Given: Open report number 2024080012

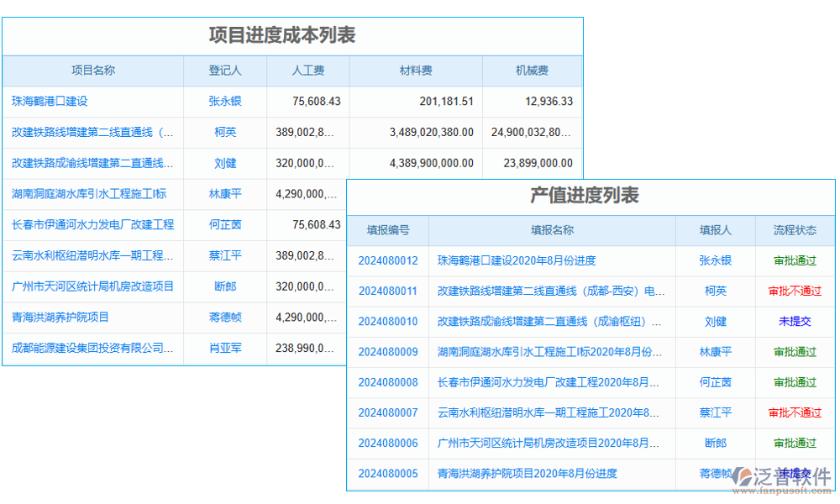Looking at the screenshot, I should [x=387, y=261].
